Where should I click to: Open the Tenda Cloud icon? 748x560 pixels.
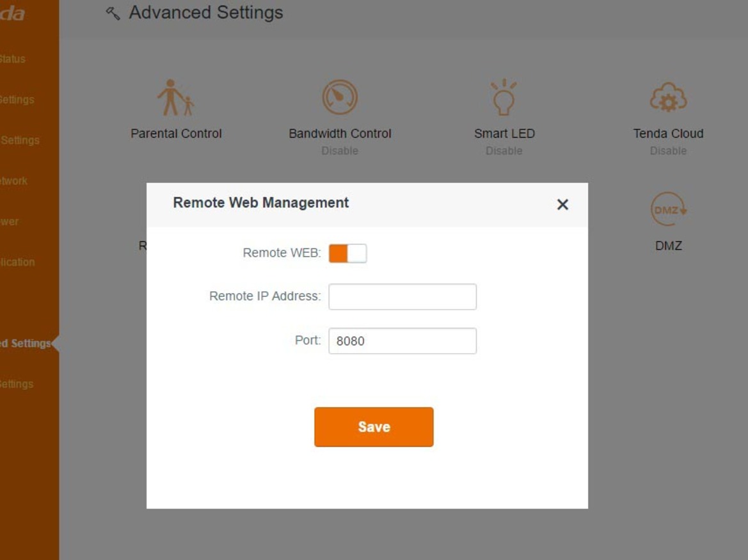668,97
